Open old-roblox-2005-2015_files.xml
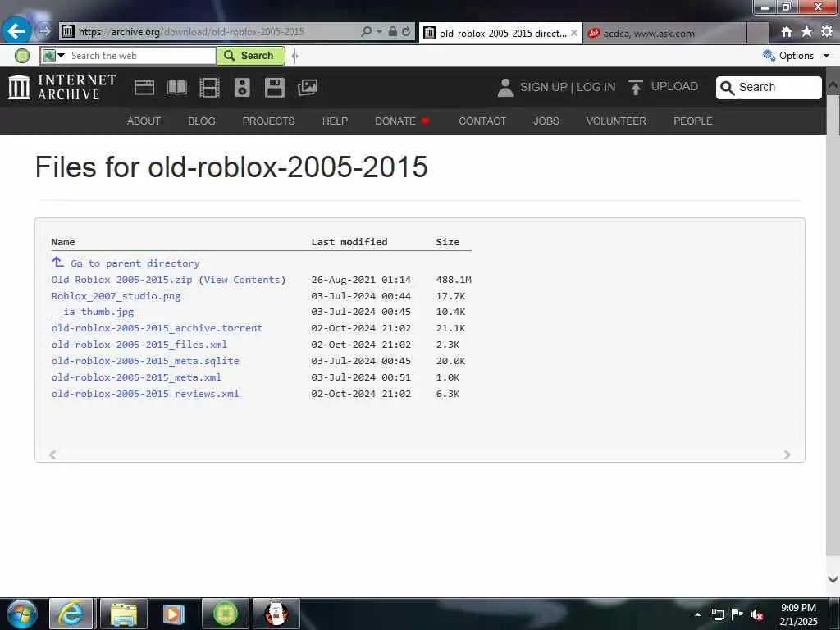The image size is (840, 630). click(x=139, y=345)
